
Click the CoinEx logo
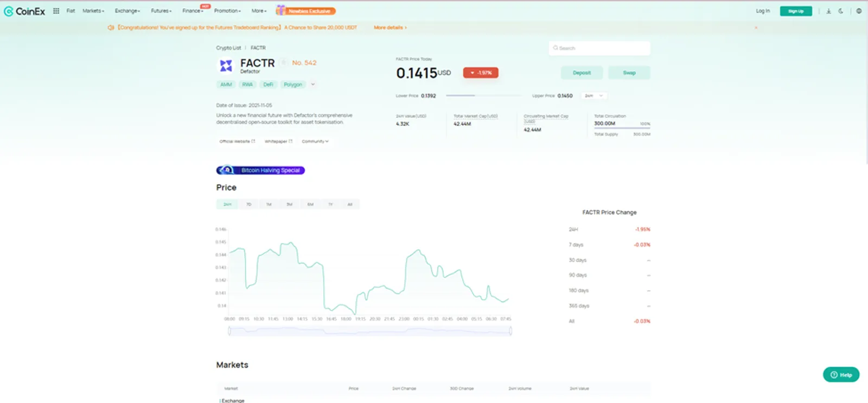[x=24, y=11]
